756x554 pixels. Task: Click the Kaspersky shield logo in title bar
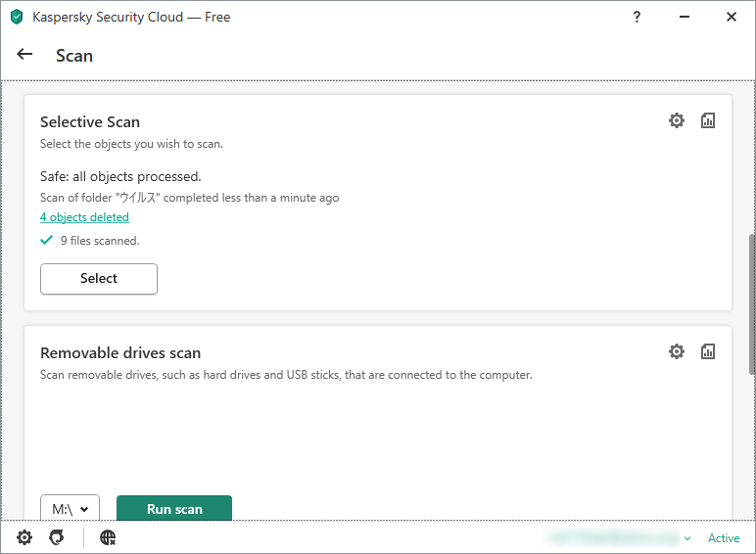click(17, 17)
